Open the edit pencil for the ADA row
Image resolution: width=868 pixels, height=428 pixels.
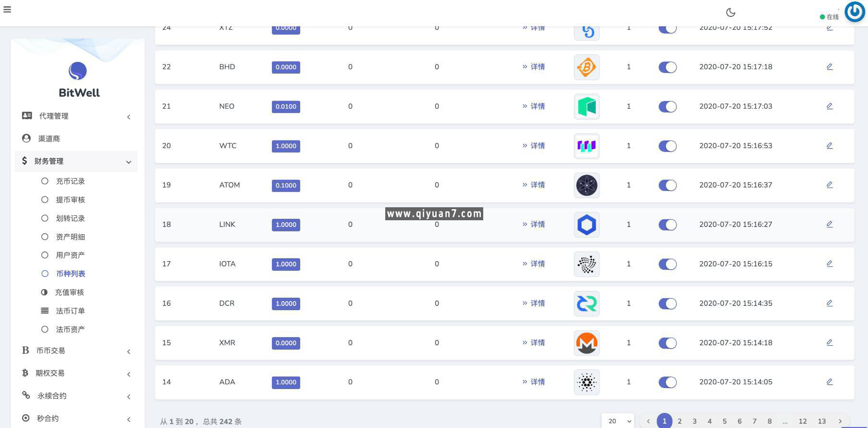coord(830,381)
